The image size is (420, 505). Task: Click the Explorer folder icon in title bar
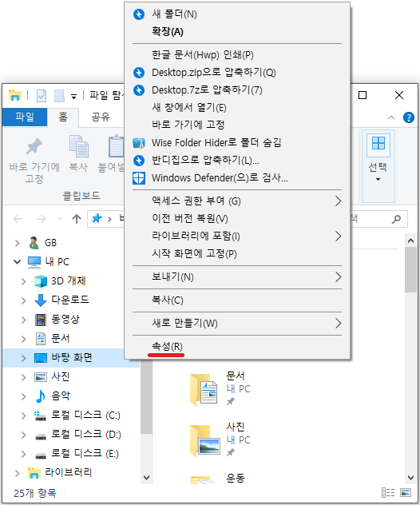pos(15,95)
